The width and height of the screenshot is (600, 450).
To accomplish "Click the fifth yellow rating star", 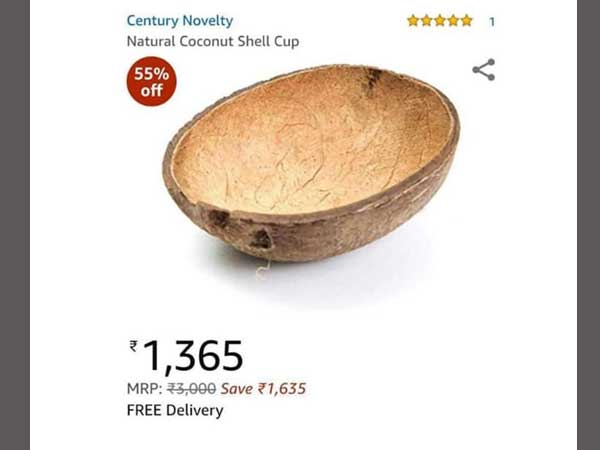I will pyautogui.click(x=467, y=21).
